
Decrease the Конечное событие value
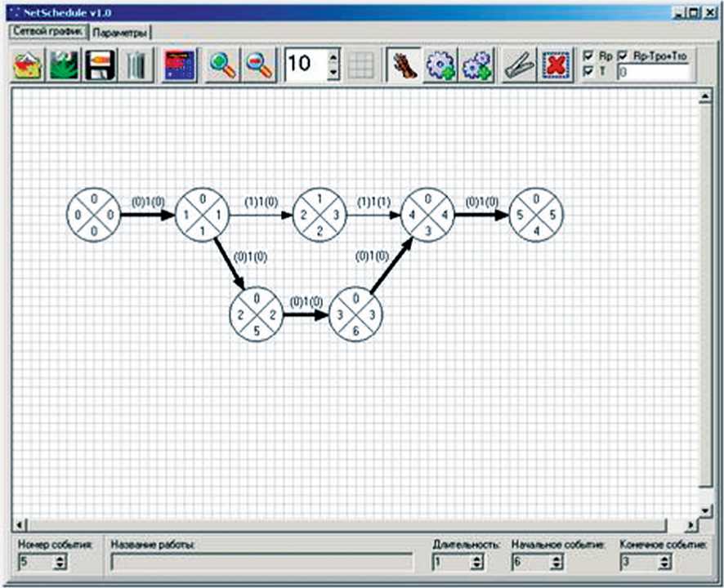pyautogui.click(x=664, y=565)
